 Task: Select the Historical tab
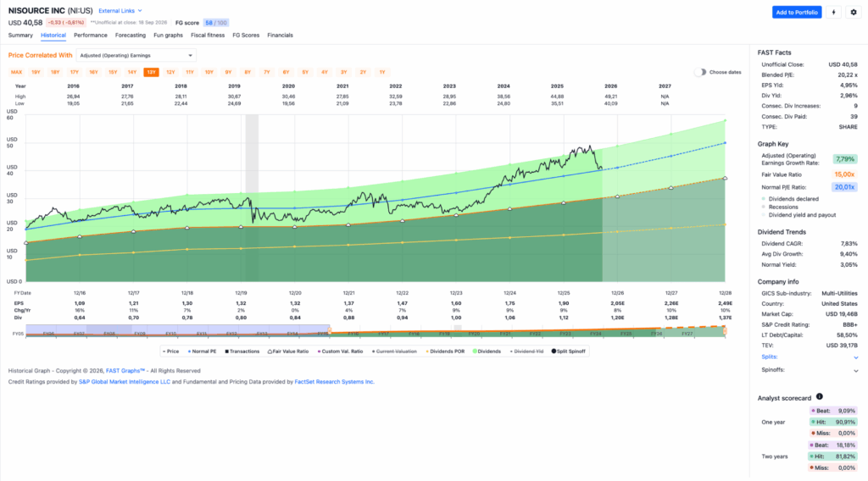click(53, 36)
